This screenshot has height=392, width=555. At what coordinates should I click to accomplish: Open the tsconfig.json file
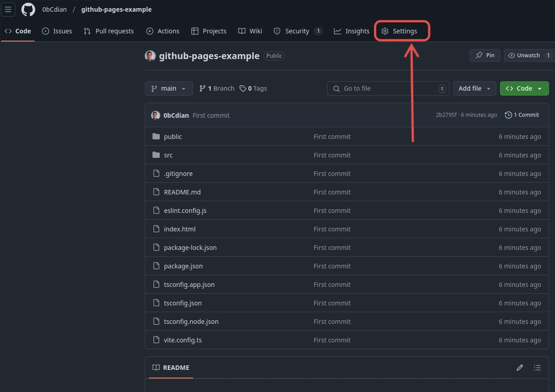click(183, 303)
